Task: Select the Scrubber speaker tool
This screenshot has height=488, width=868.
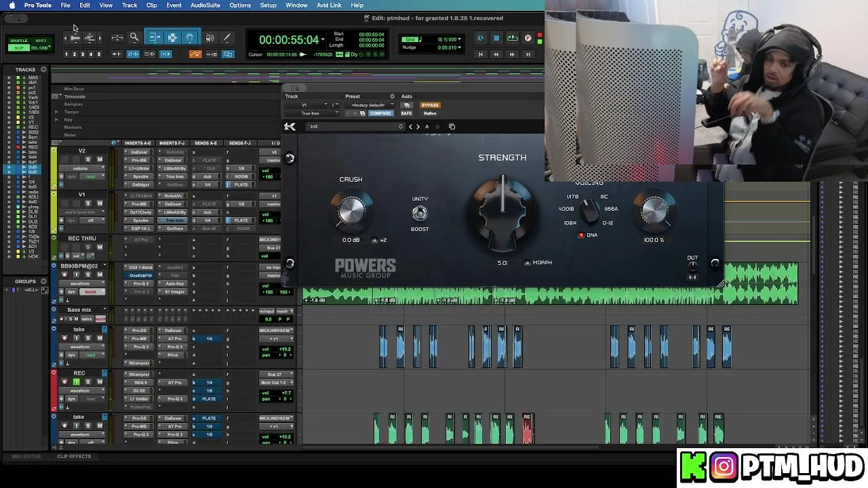Action: point(210,37)
